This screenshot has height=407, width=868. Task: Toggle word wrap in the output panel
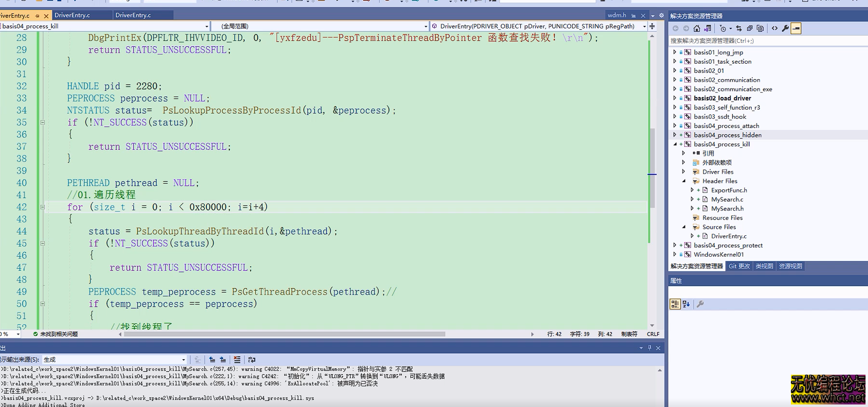click(x=252, y=360)
